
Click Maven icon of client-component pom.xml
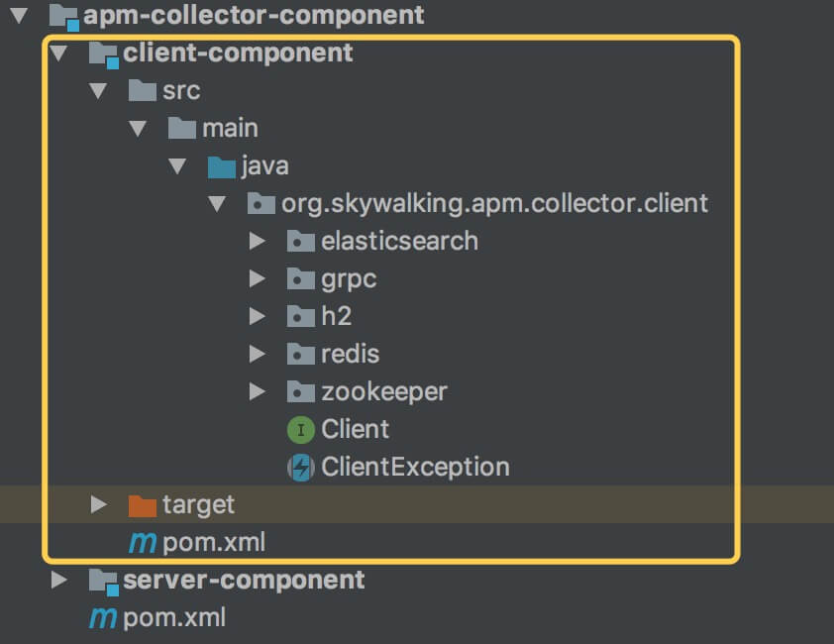tap(142, 543)
